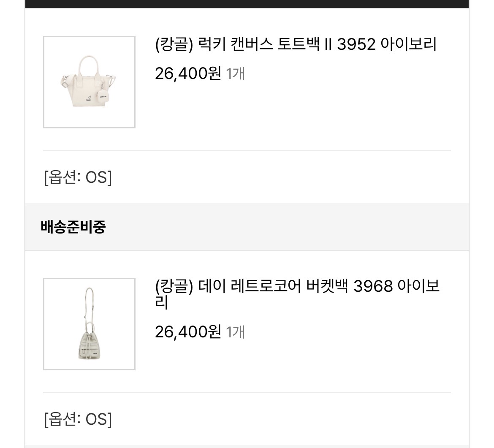The height and width of the screenshot is (448, 494).
Task: Click the black header bar at the top
Action: (247, 4)
